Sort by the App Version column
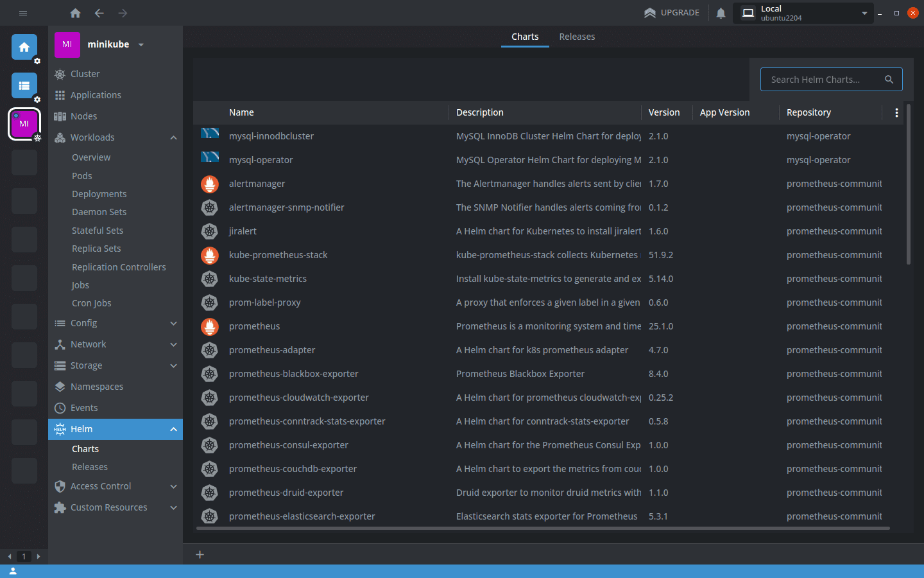 pos(724,112)
